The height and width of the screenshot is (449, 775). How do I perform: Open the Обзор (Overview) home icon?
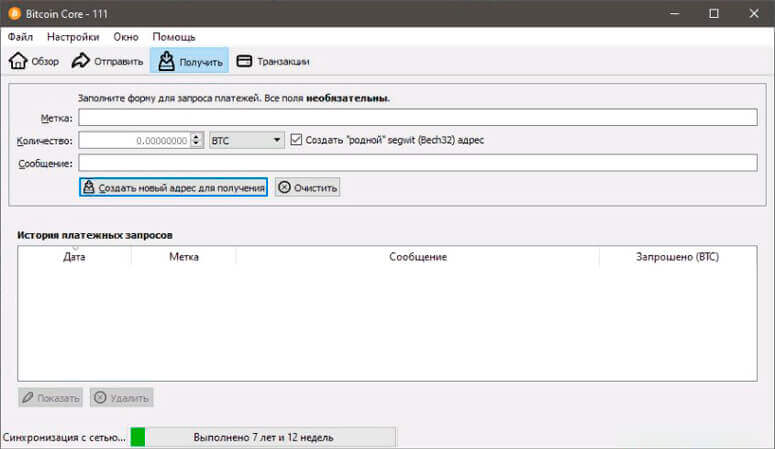18,61
